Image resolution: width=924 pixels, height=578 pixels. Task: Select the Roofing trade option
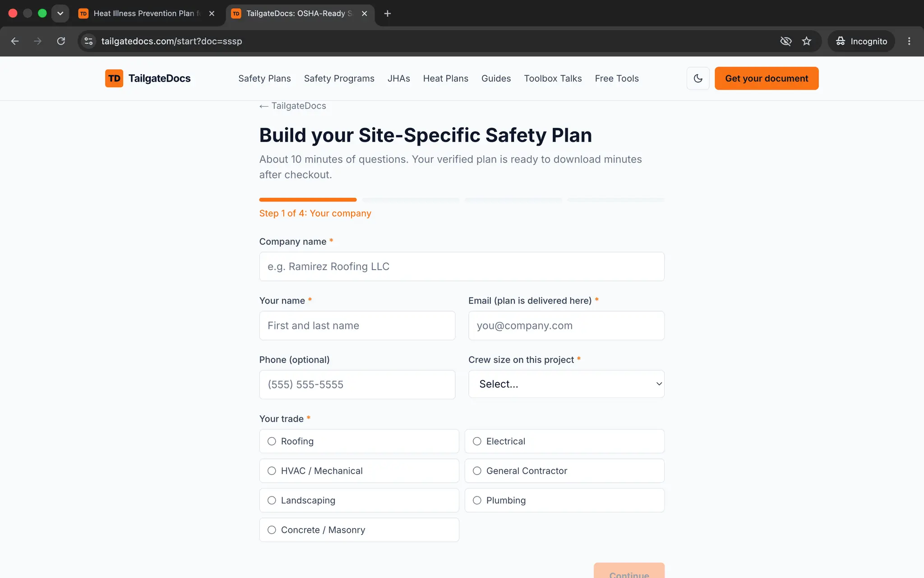pyautogui.click(x=359, y=441)
